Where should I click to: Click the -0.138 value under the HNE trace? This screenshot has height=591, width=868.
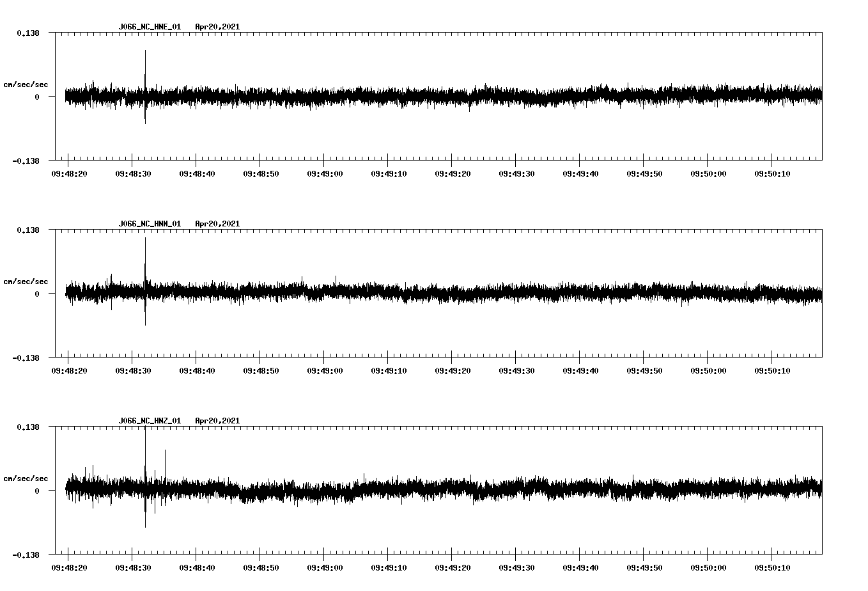(x=28, y=162)
